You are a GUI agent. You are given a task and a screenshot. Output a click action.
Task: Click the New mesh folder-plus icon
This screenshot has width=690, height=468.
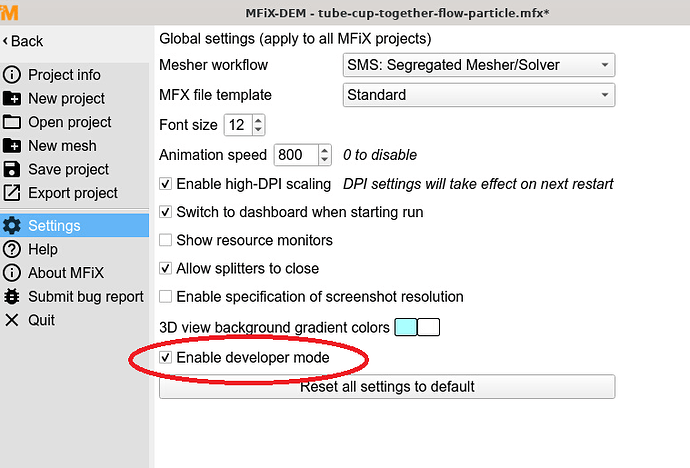[x=12, y=146]
